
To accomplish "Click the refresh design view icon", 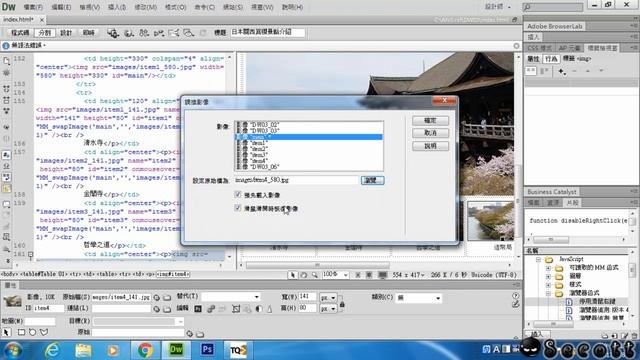I will pyautogui.click(x=203, y=33).
